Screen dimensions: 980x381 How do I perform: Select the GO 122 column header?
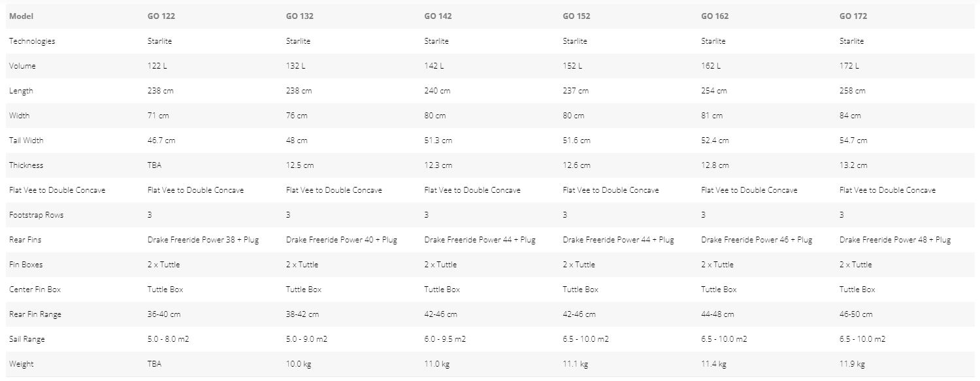coord(161,16)
